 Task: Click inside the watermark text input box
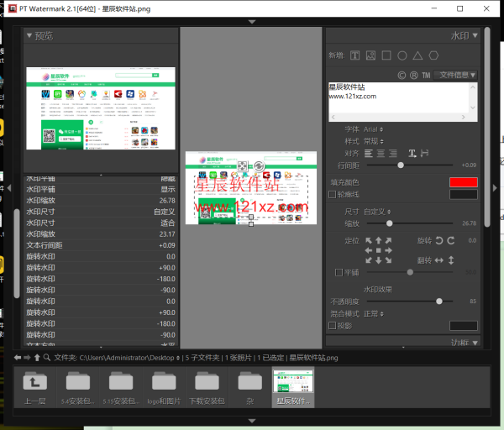(398, 98)
